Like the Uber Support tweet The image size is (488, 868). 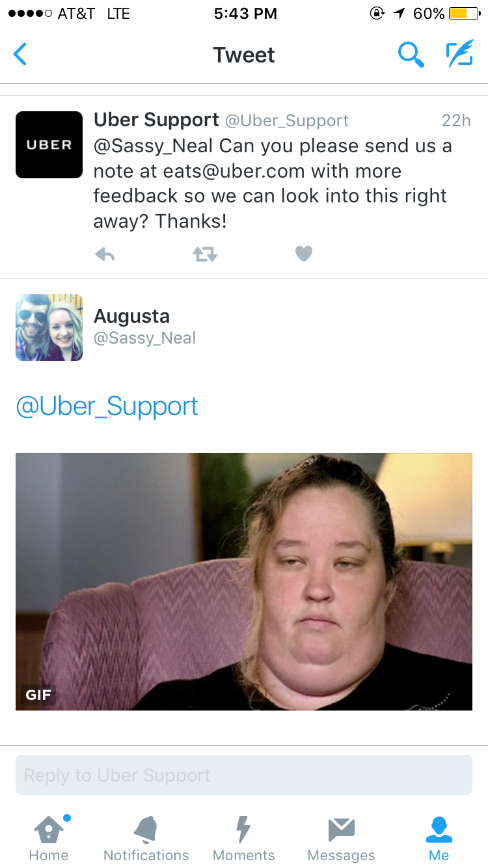point(304,254)
